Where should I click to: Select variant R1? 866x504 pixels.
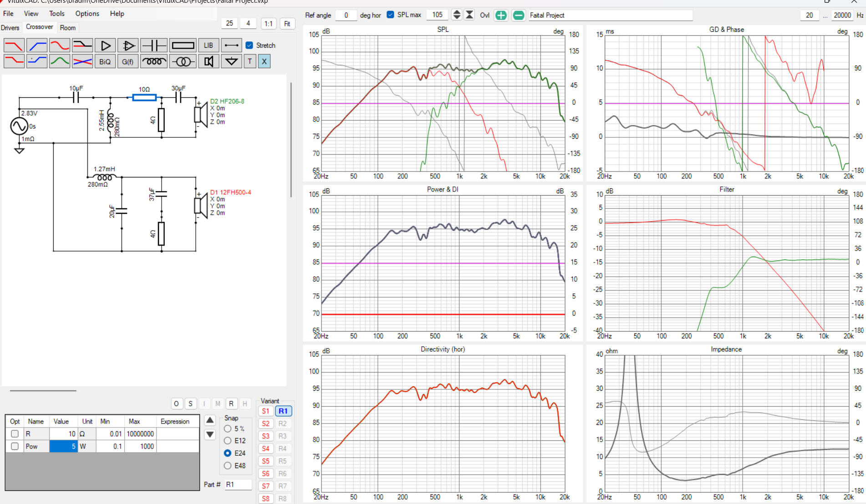[283, 411]
